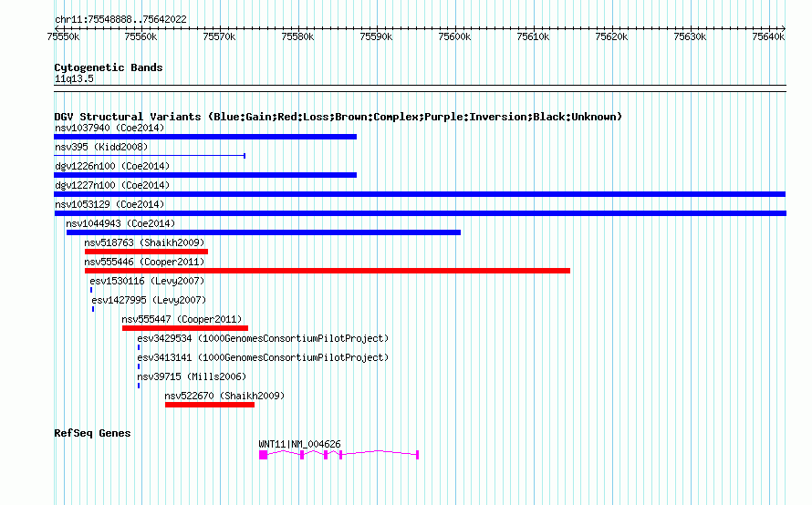Click the esv1530116 (Levy2007) small blue marker
The width and height of the screenshot is (812, 505).
click(x=91, y=290)
